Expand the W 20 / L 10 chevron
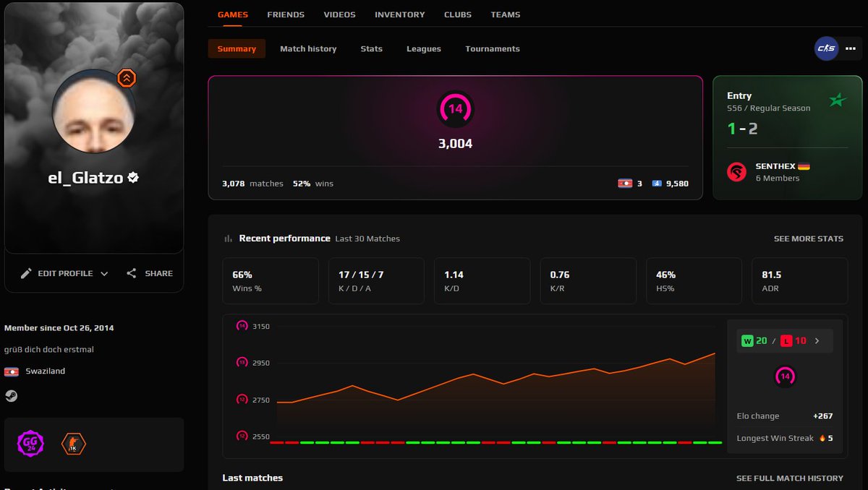Image resolution: width=868 pixels, height=490 pixels. [817, 341]
